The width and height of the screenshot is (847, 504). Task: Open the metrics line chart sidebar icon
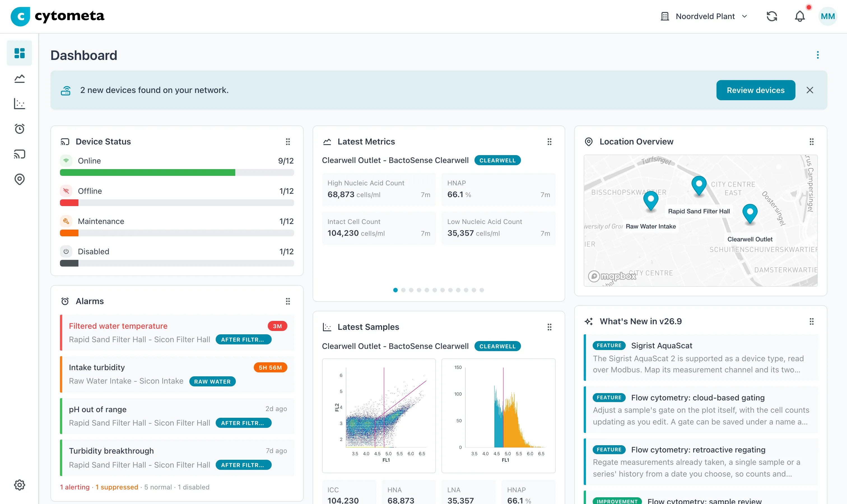pyautogui.click(x=19, y=78)
